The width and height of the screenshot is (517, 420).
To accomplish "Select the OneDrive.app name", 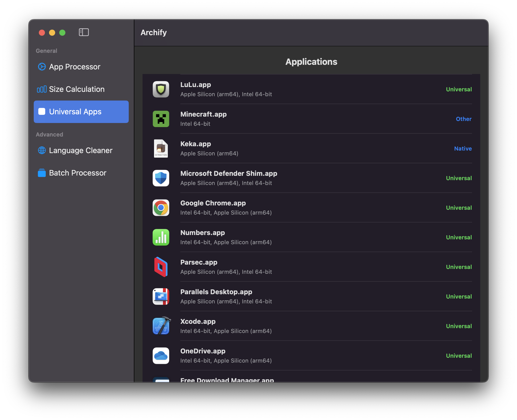I will pyautogui.click(x=203, y=351).
